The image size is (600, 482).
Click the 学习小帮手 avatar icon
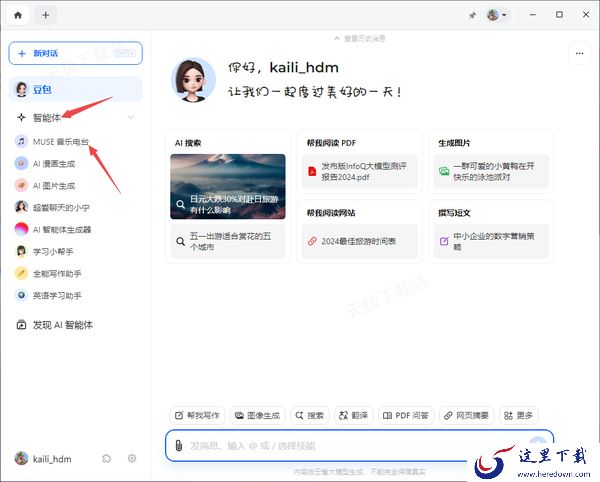pyautogui.click(x=21, y=251)
